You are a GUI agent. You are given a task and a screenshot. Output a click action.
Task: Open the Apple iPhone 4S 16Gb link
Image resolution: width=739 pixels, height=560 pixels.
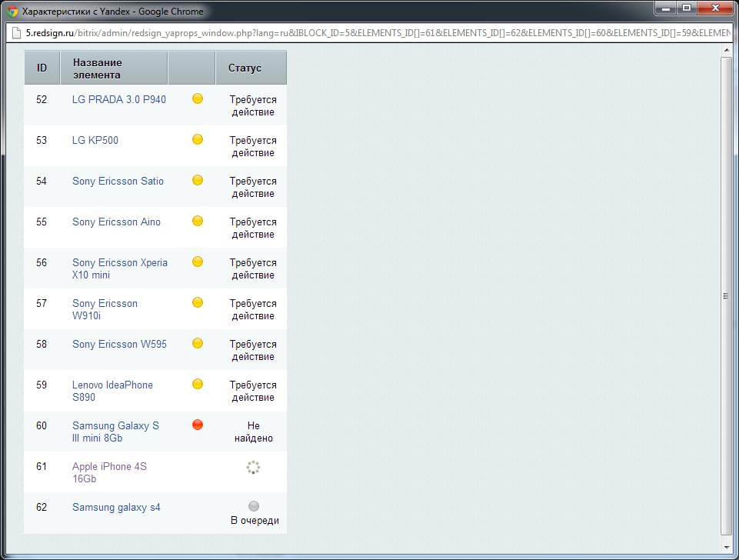(x=109, y=472)
